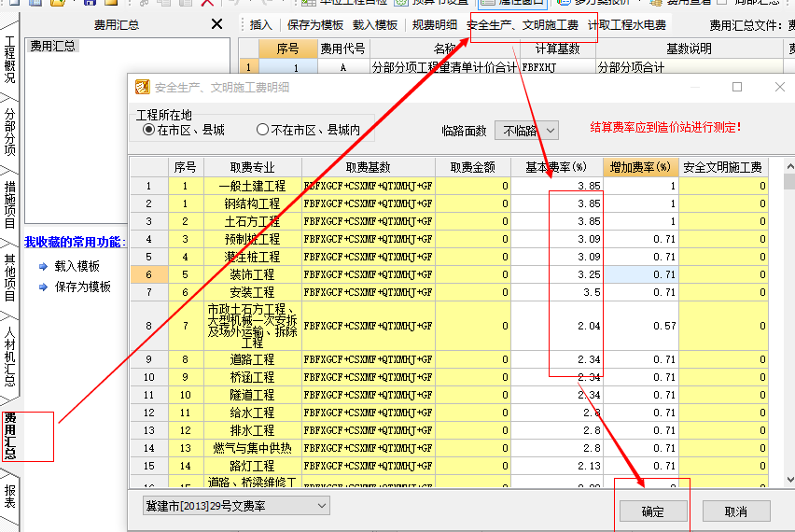Switch to the 报表 vertical tab
This screenshot has height=532, width=795.
click(9, 496)
